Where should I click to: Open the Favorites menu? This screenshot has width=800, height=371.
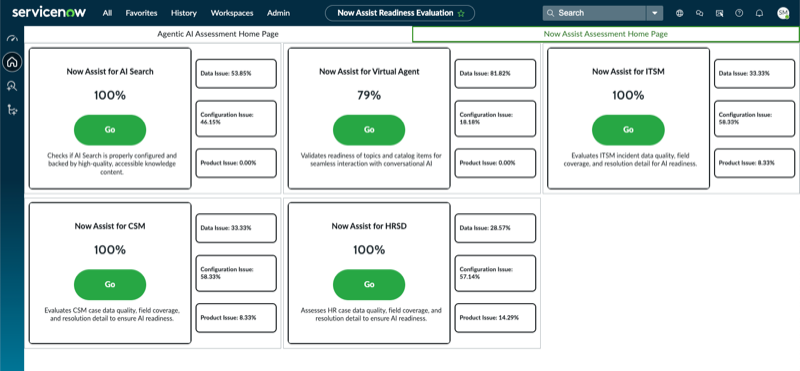141,13
